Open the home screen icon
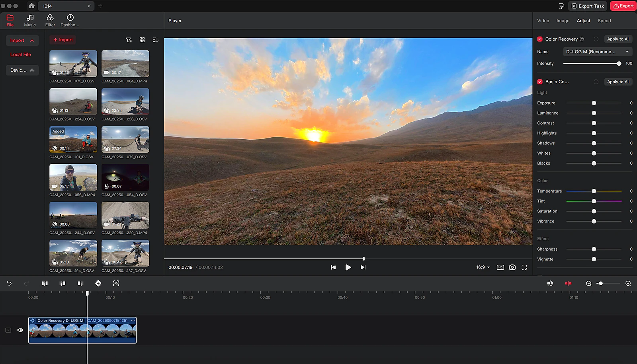637x364 pixels. pyautogui.click(x=31, y=6)
